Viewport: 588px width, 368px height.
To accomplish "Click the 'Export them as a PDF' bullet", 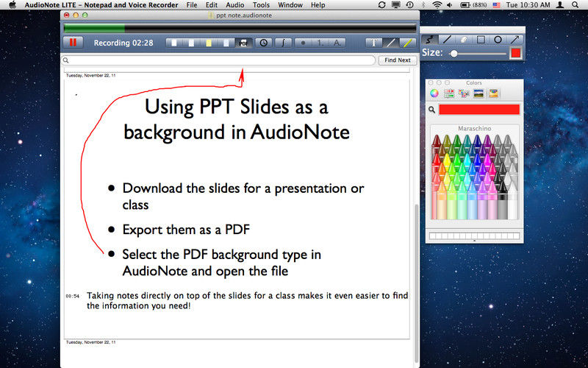I will coord(186,230).
